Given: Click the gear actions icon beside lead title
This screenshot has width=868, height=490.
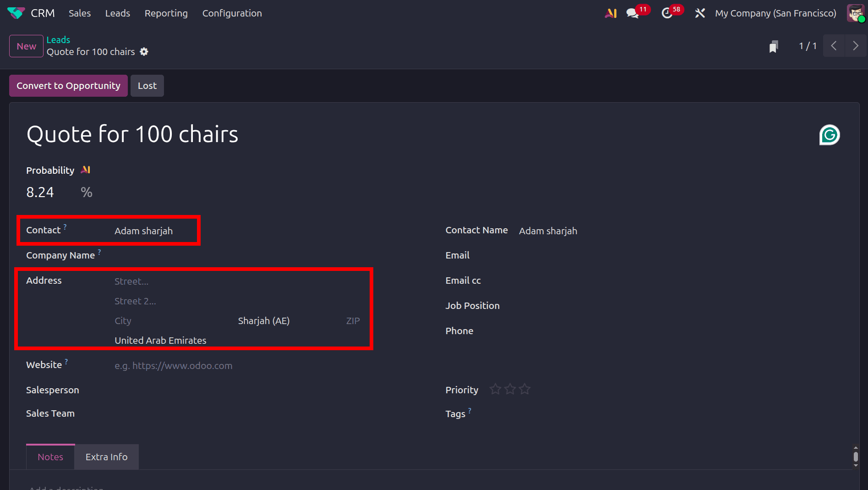Looking at the screenshot, I should [144, 52].
